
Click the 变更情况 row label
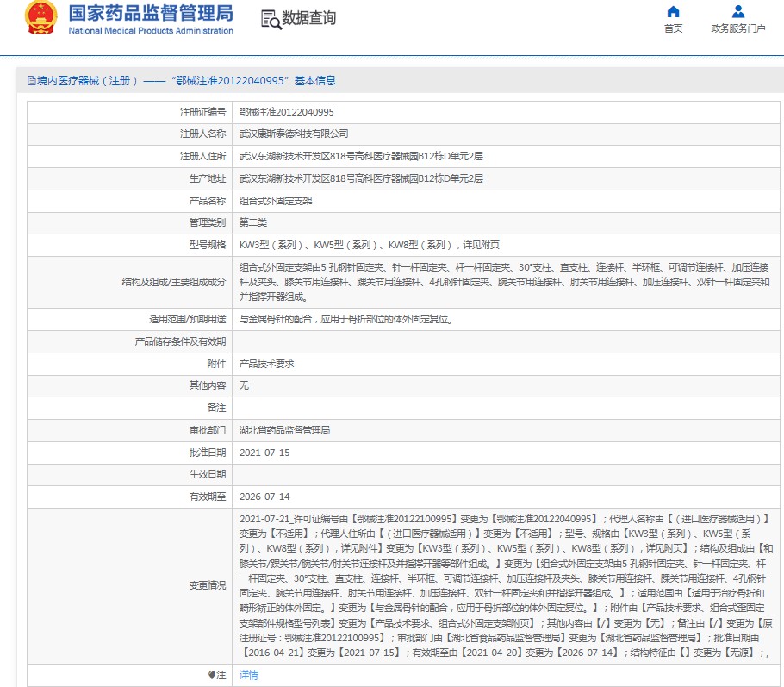208,585
